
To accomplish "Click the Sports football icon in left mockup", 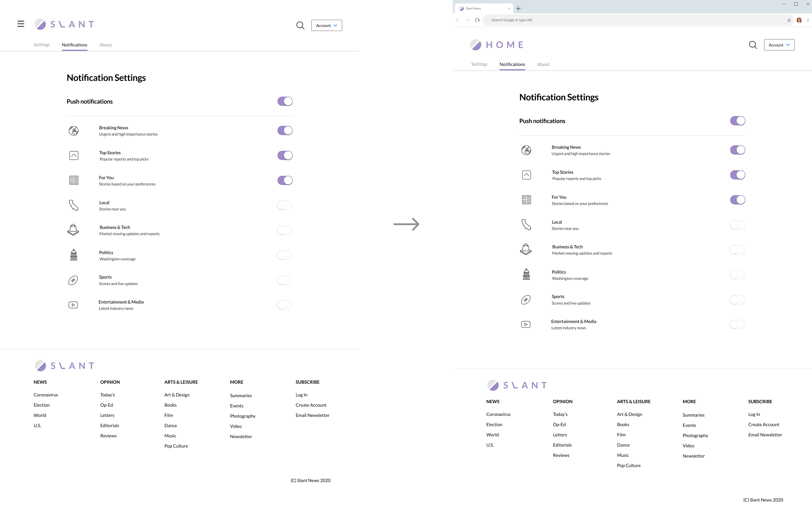I will [73, 280].
